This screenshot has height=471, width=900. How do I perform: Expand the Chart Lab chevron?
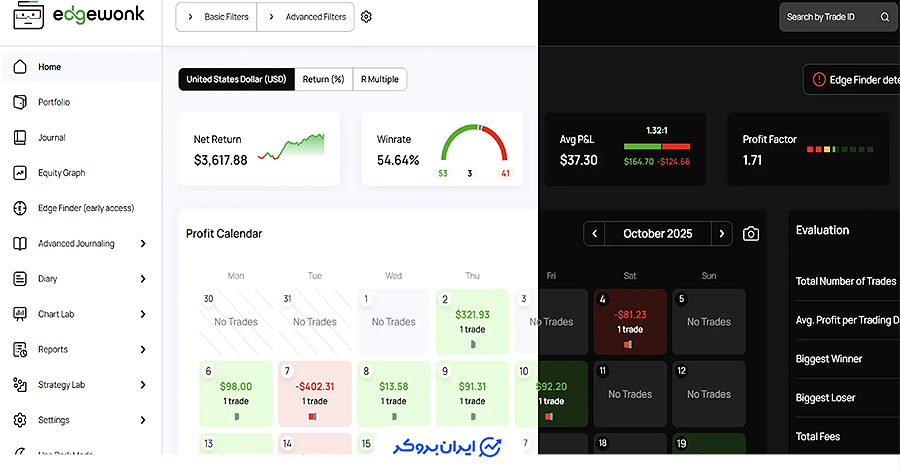pyautogui.click(x=143, y=314)
